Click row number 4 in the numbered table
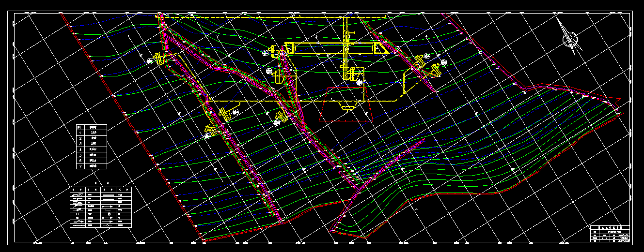 coord(92,149)
